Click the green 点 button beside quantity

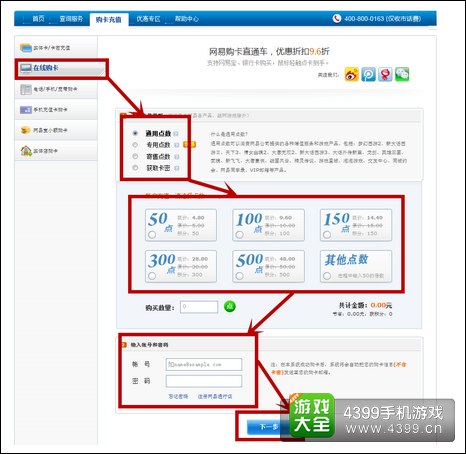pyautogui.click(x=230, y=306)
